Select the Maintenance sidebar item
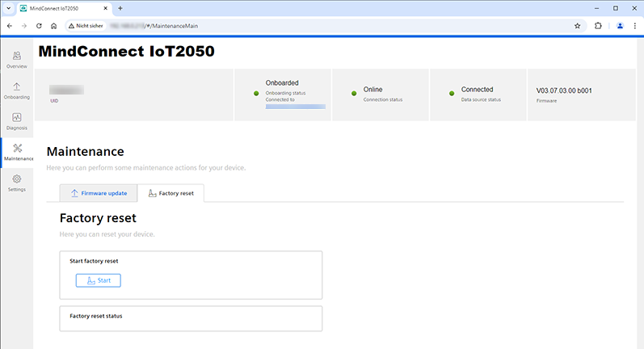Screen dimensions: 644x349 click(x=18, y=153)
